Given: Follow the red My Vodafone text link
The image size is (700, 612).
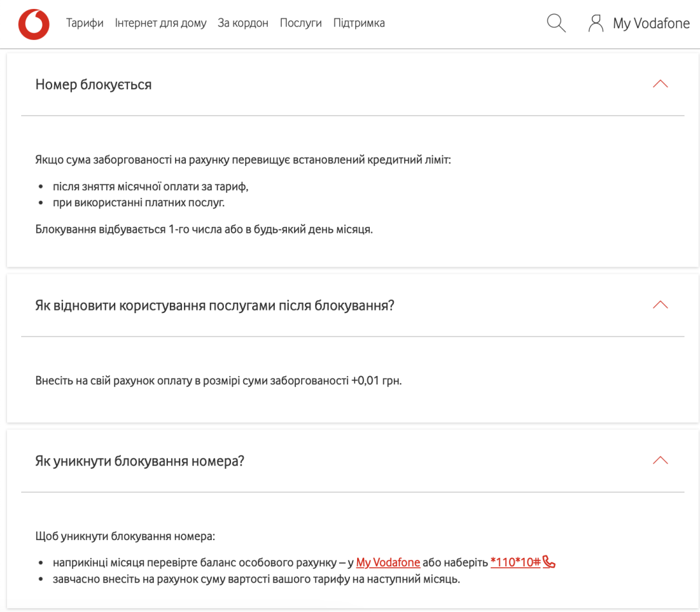Looking at the screenshot, I should coord(388,562).
